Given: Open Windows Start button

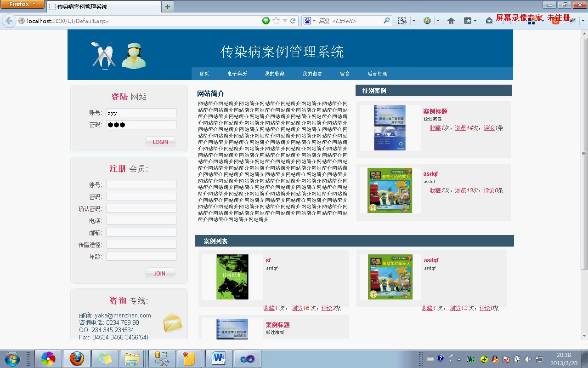Looking at the screenshot, I should click(12, 359).
